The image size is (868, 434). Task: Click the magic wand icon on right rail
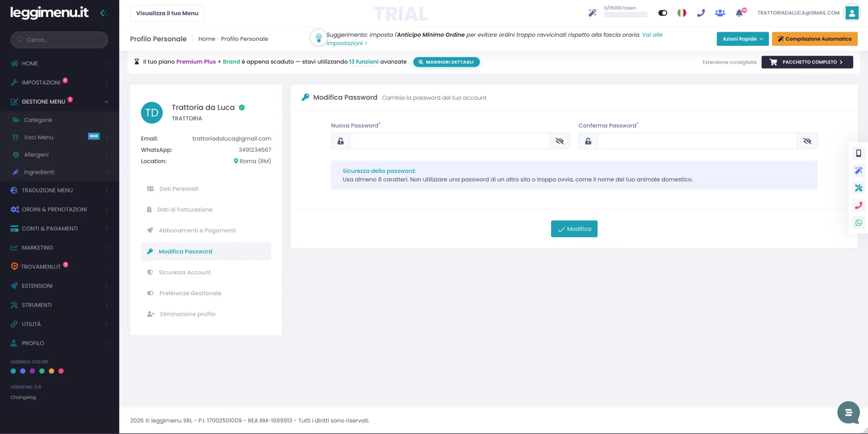[858, 170]
